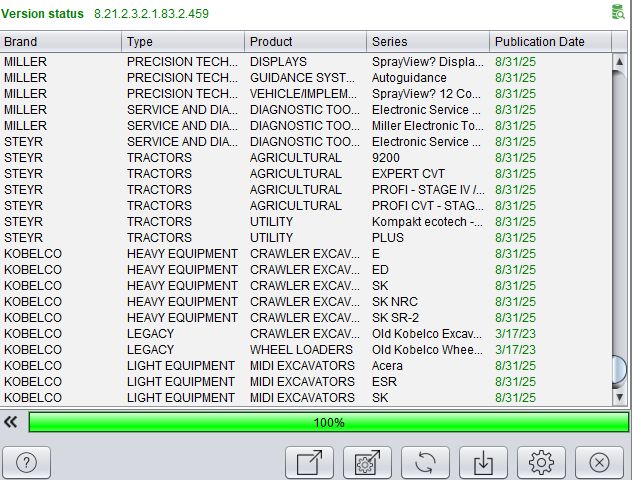632x480 pixels.
Task: Select the Autoguidance series row
Action: 306,78
